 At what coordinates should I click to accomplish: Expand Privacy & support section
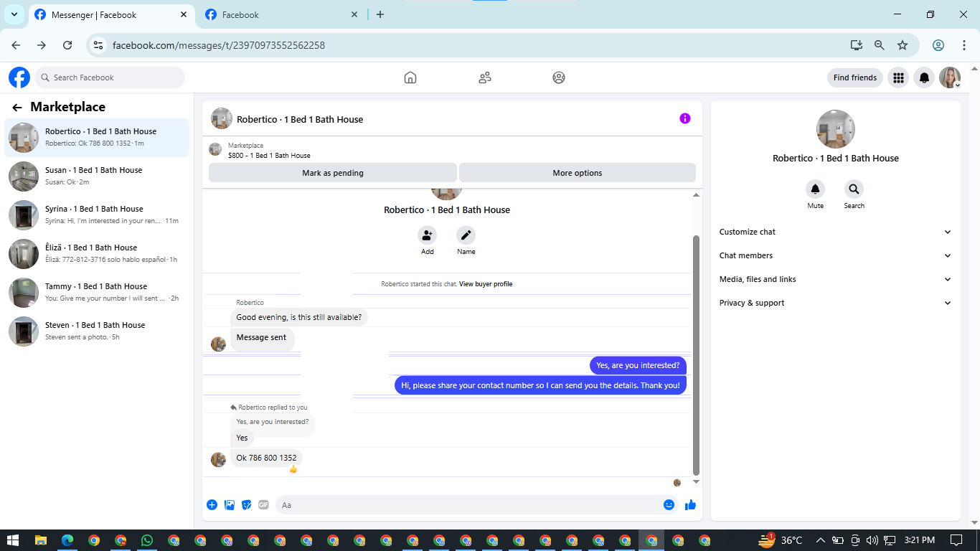click(836, 303)
